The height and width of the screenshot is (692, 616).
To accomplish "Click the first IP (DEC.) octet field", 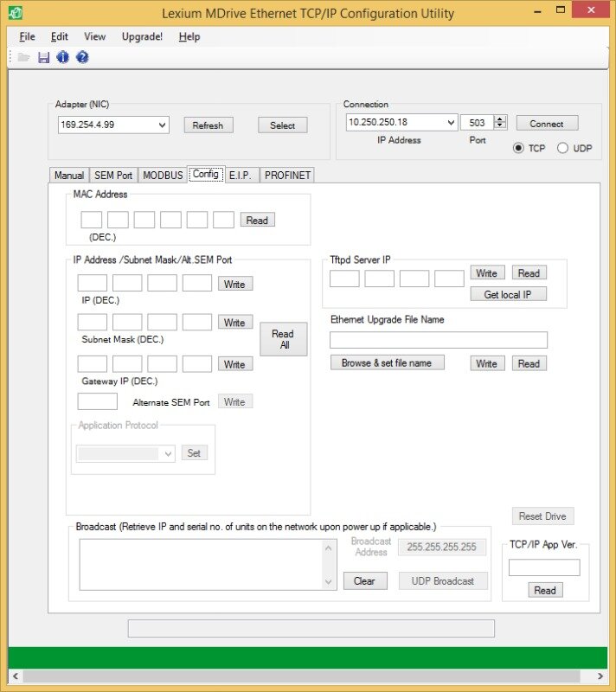I will coord(93,283).
